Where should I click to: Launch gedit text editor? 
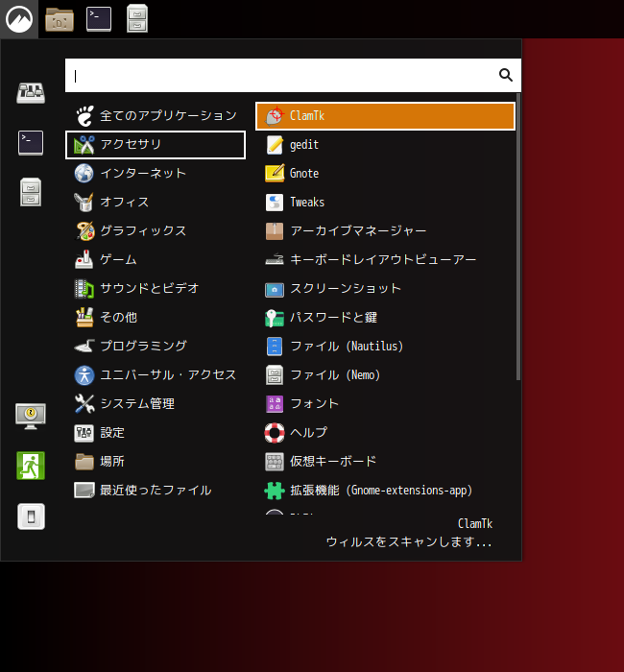pyautogui.click(x=385, y=145)
